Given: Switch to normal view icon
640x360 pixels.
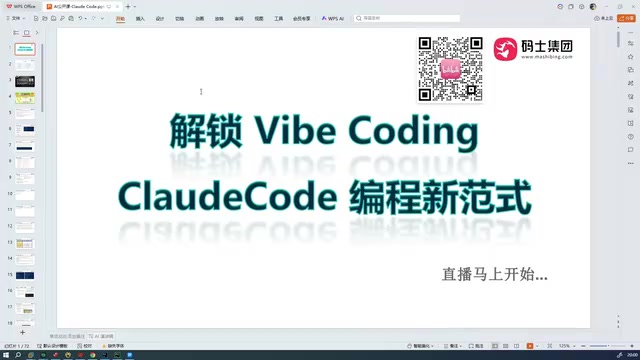Looking at the screenshot, I should 495,346.
